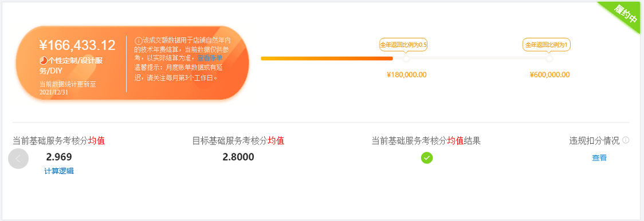This screenshot has width=644, height=221.
Task: Open the 计算逻辑 link
Action: 59,171
